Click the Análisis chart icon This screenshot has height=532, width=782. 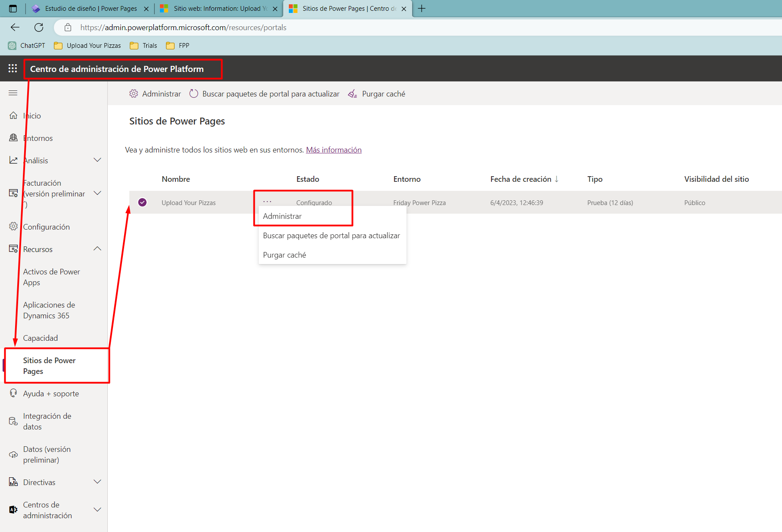(x=13, y=160)
